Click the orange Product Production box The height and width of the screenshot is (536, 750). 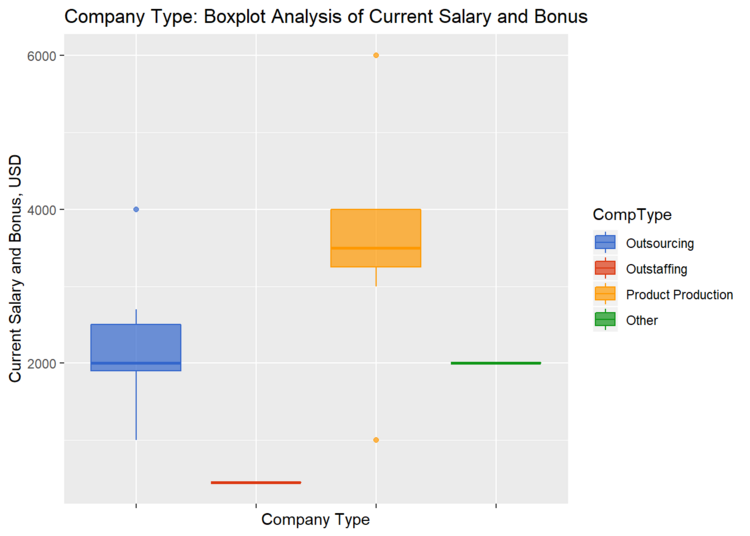click(x=376, y=236)
